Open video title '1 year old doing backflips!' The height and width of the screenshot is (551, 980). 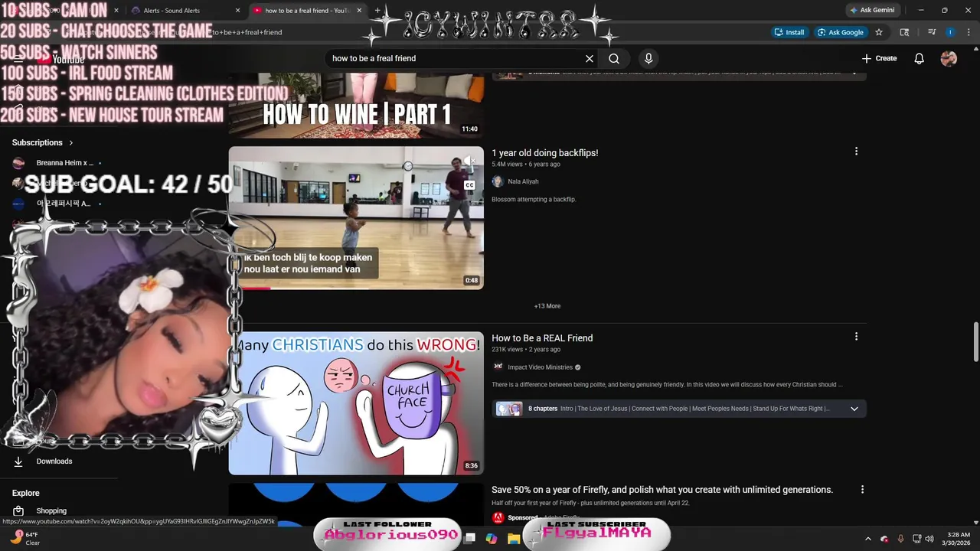pos(545,153)
